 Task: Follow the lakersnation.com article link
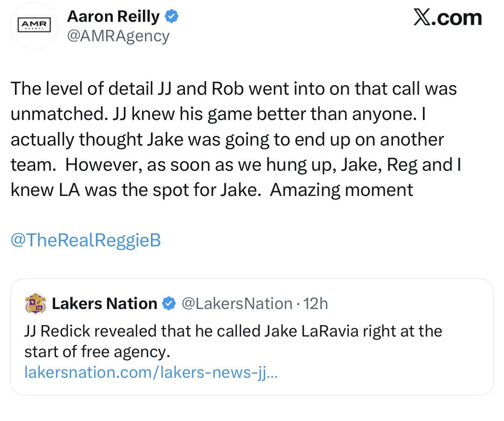(151, 372)
